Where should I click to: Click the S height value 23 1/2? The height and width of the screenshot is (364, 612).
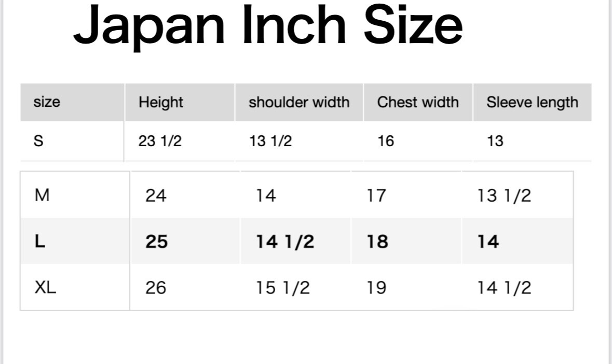[160, 141]
